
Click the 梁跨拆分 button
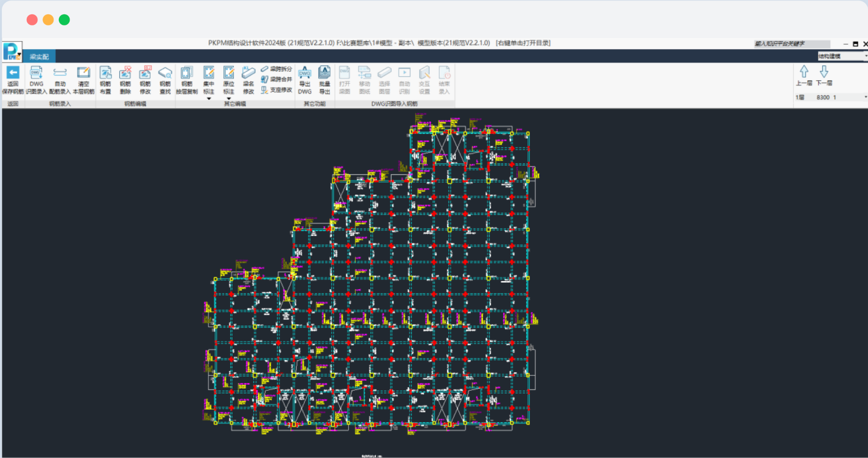[277, 69]
